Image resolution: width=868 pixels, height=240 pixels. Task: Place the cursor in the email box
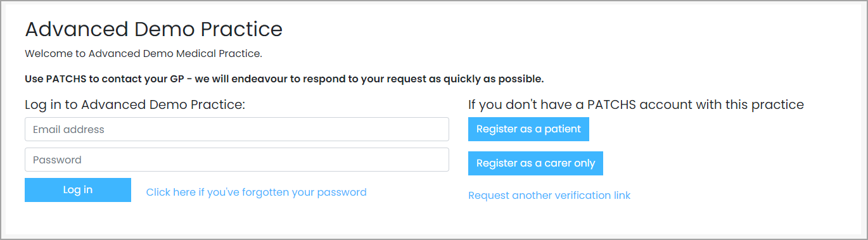click(237, 129)
